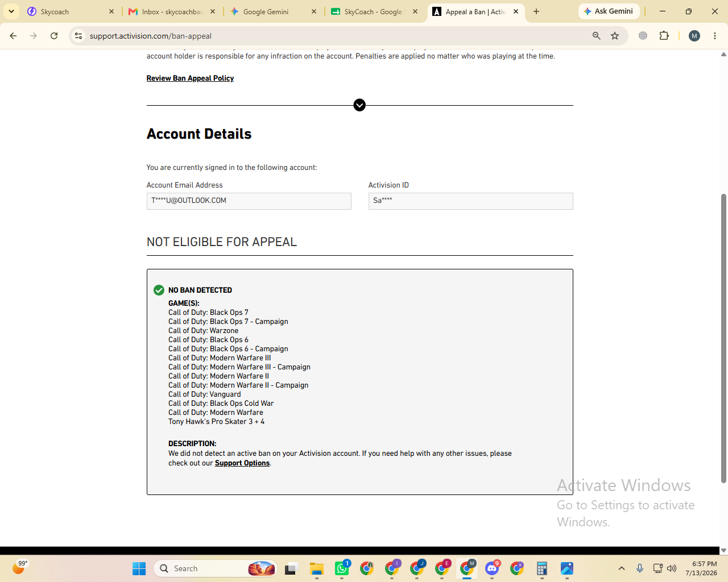This screenshot has width=728, height=582.
Task: Open the zoom magnifier icon in address bar
Action: (597, 36)
